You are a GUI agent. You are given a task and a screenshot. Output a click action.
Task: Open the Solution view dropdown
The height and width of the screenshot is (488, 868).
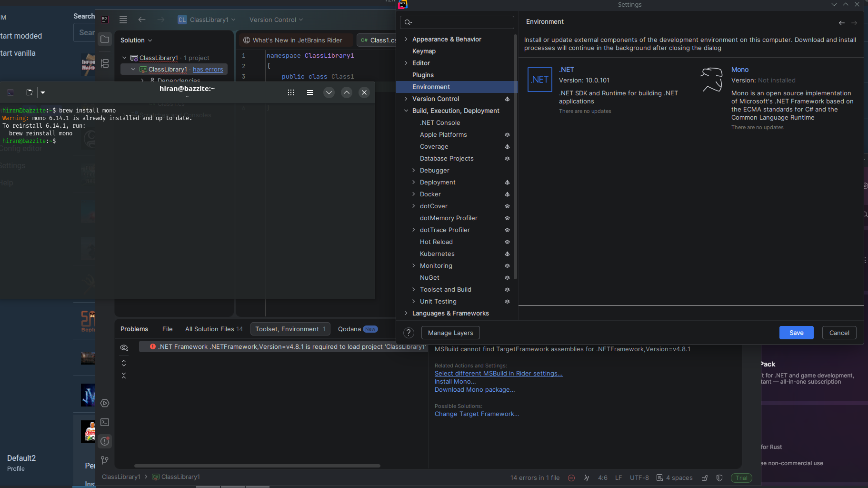click(136, 40)
